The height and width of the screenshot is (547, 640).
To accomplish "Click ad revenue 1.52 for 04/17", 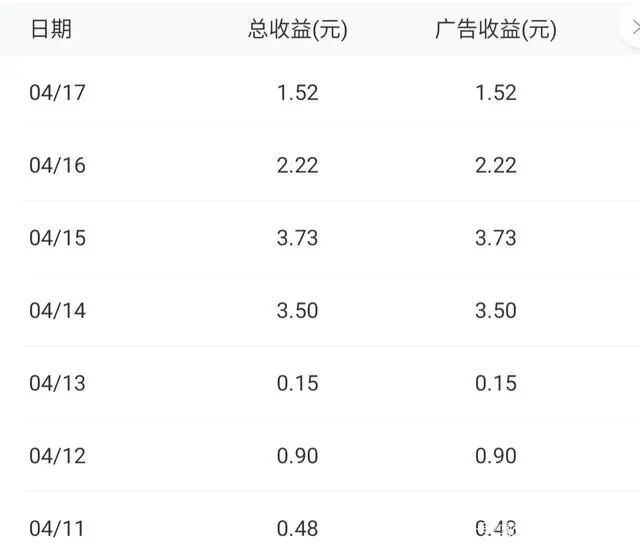I will (496, 93).
